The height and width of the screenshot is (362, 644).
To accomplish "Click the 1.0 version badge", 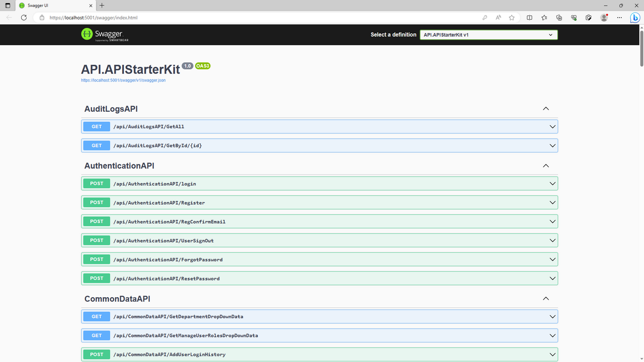I will coord(187,66).
